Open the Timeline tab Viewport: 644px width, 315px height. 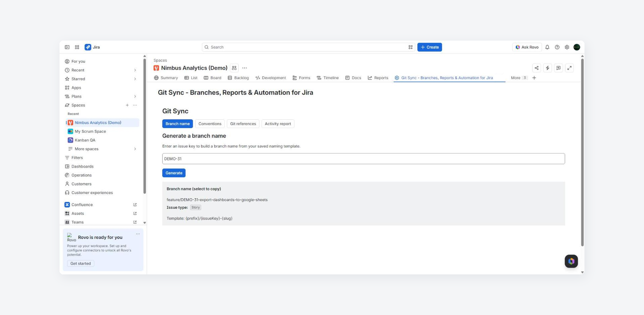click(328, 78)
